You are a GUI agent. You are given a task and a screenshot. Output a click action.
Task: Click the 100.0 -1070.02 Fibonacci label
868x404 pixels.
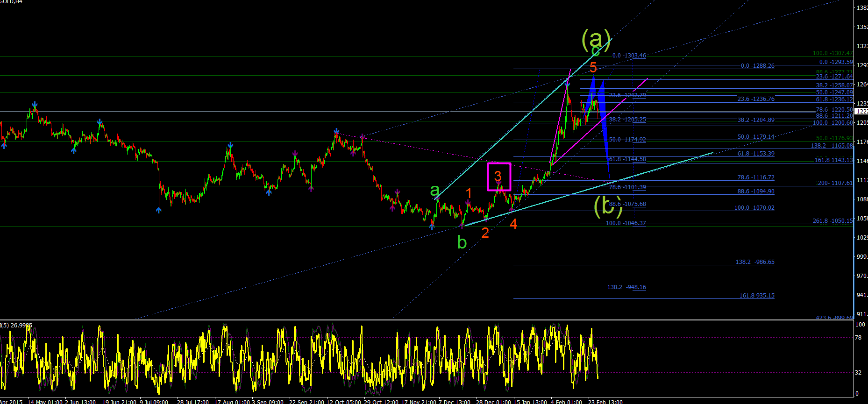754,208
